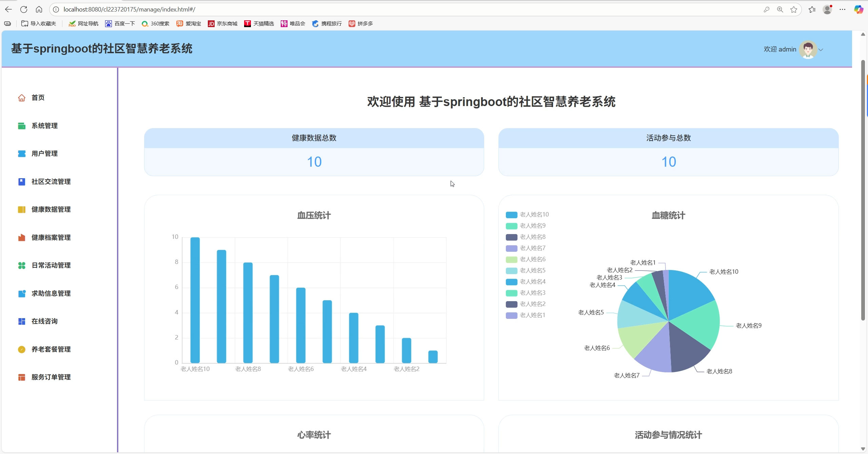Open the browser settings ellipsis menu

(x=843, y=9)
